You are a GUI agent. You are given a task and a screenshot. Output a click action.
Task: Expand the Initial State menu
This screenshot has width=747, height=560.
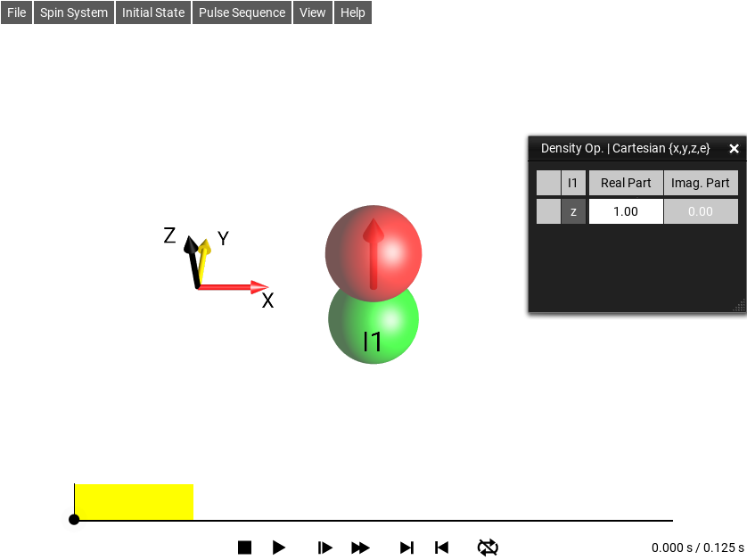pyautogui.click(x=153, y=12)
